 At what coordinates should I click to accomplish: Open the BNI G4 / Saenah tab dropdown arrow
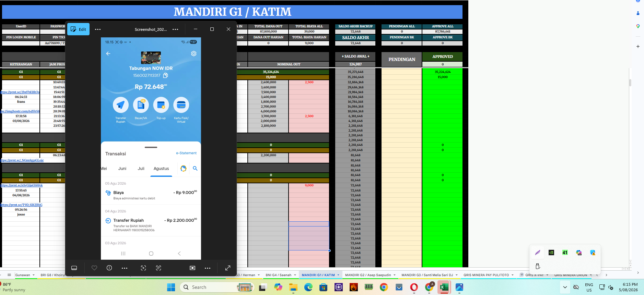[295, 275]
